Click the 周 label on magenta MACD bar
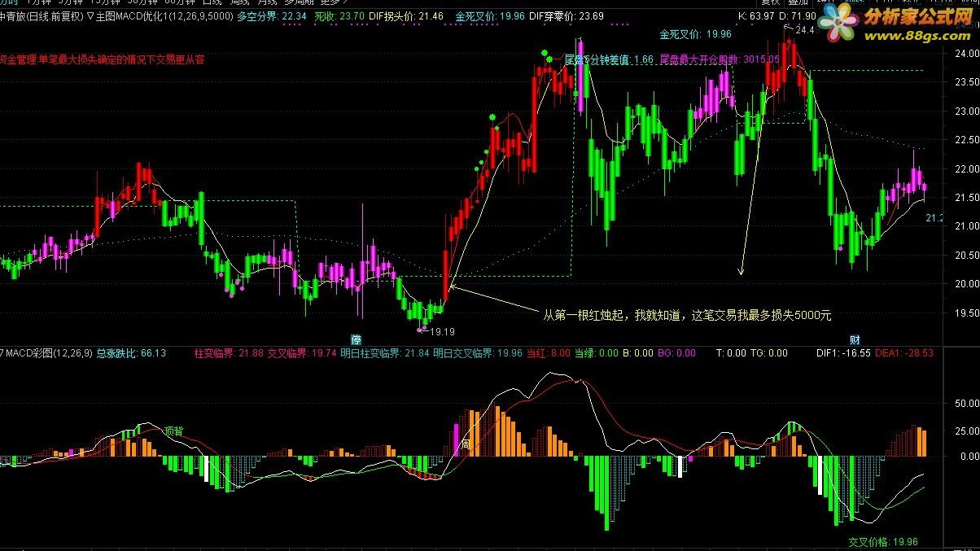 click(466, 444)
